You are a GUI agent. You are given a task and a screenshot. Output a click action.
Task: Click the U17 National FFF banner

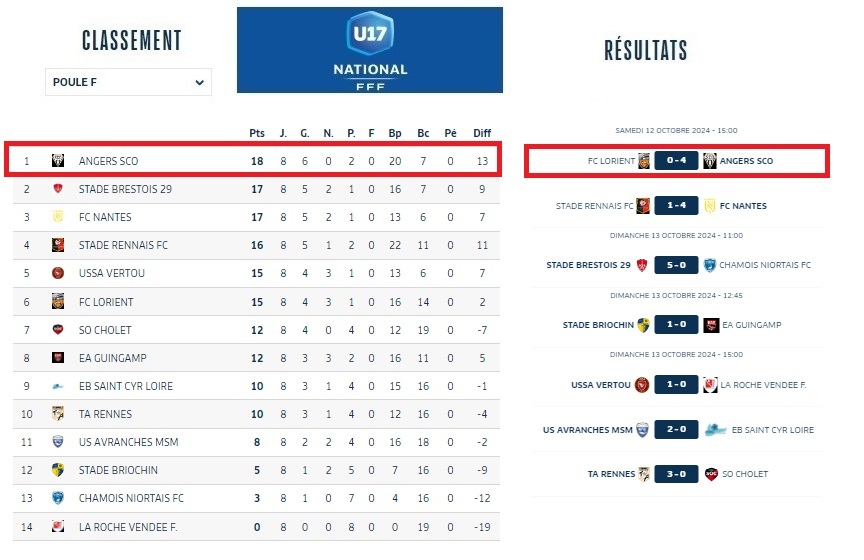click(370, 50)
